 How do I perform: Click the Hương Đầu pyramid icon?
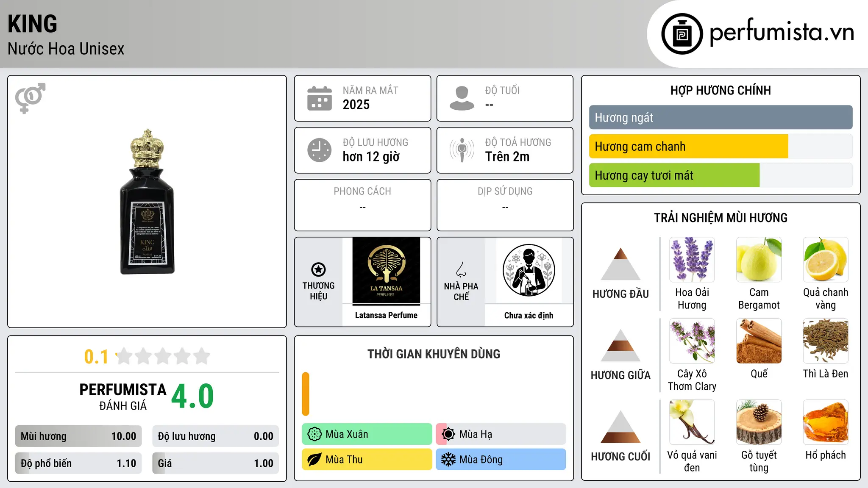[x=620, y=264]
